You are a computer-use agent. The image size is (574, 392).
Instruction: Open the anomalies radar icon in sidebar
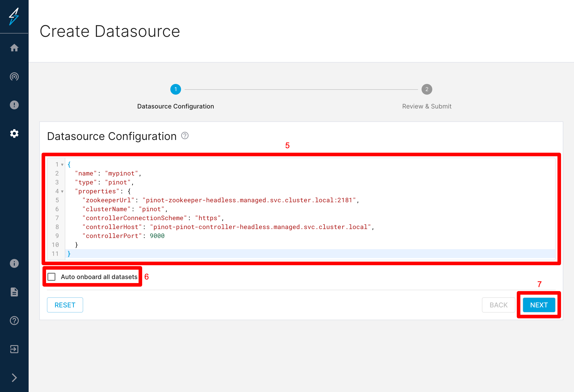[14, 77]
